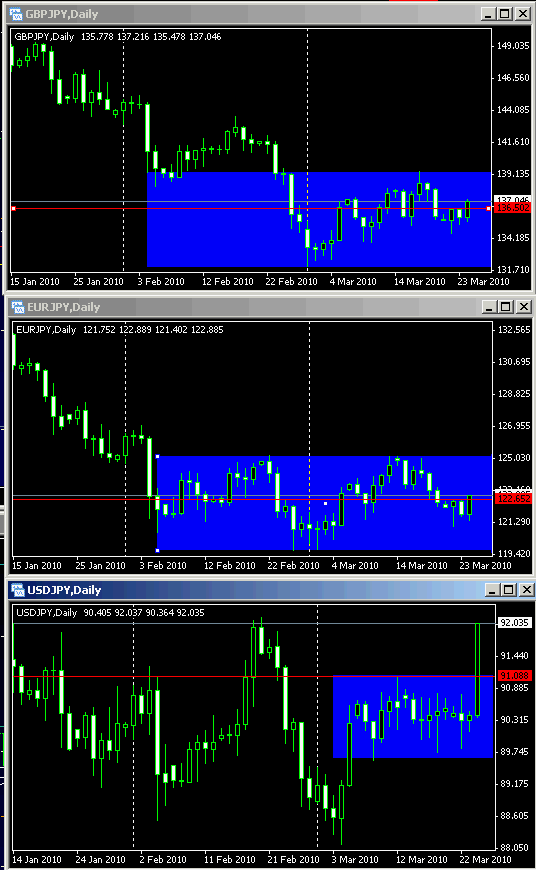Click the 2 Feb 2010 date in USDJPY
Viewport: 536px width, 870px height.
click(x=163, y=859)
